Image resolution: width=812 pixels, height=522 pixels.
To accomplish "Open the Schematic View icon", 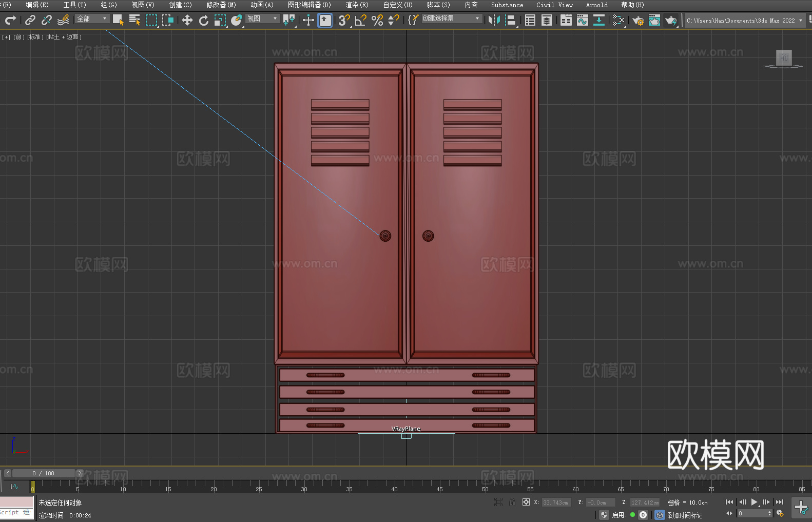I will pyautogui.click(x=618, y=20).
